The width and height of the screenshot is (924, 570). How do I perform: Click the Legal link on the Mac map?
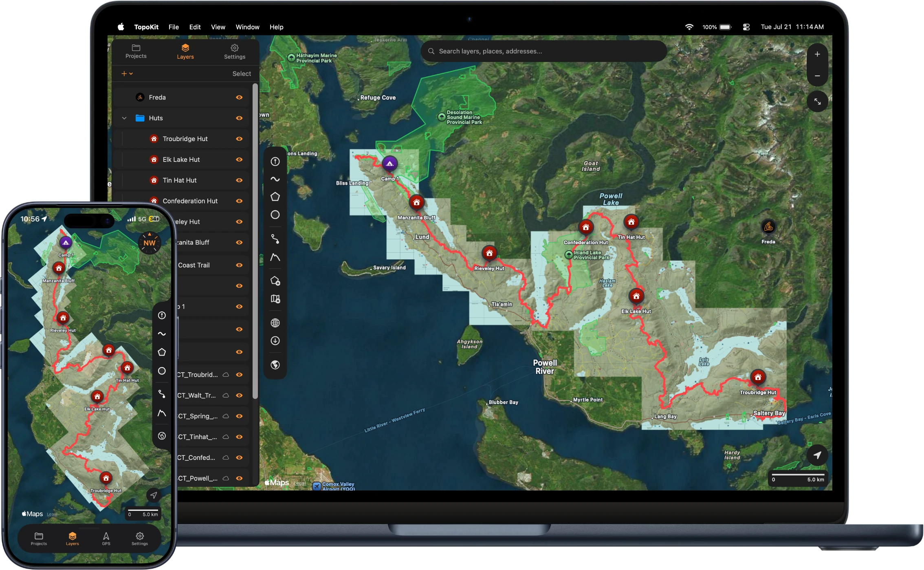coord(300,484)
